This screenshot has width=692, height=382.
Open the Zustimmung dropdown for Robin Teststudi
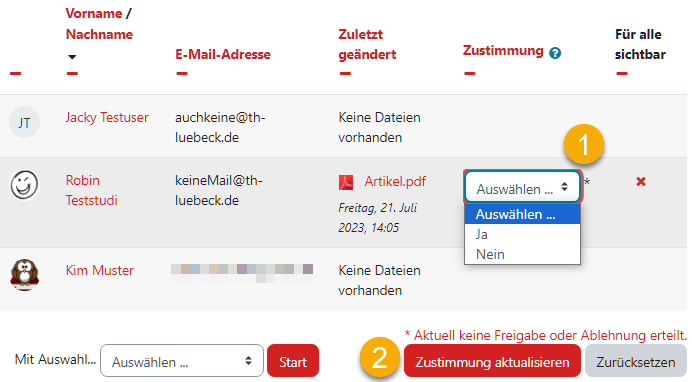click(523, 187)
